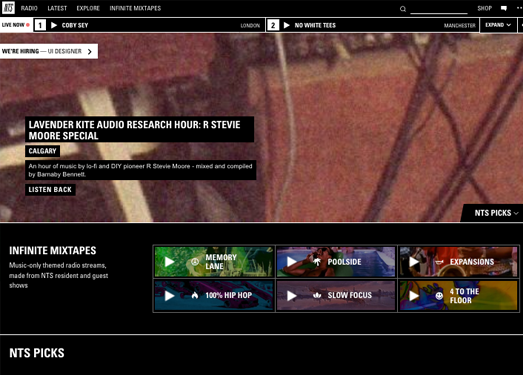Play the 100% Hip Hop mixtape

pyautogui.click(x=169, y=296)
